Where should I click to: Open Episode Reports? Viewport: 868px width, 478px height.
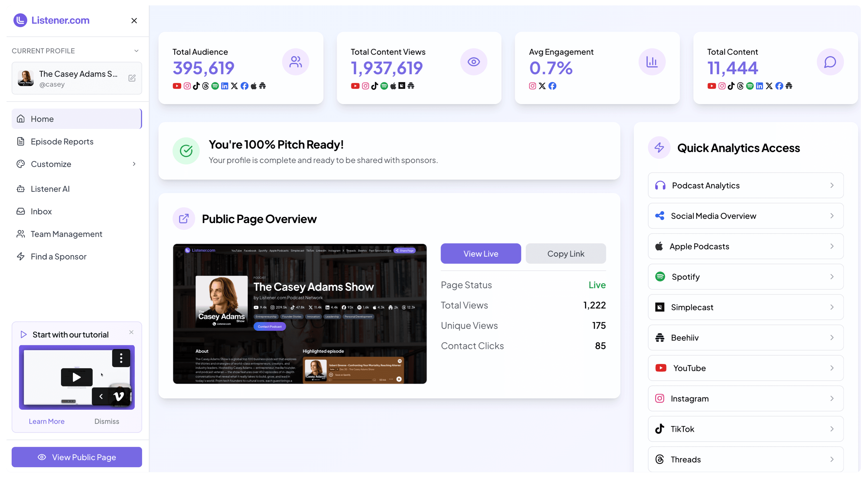[x=77, y=141]
